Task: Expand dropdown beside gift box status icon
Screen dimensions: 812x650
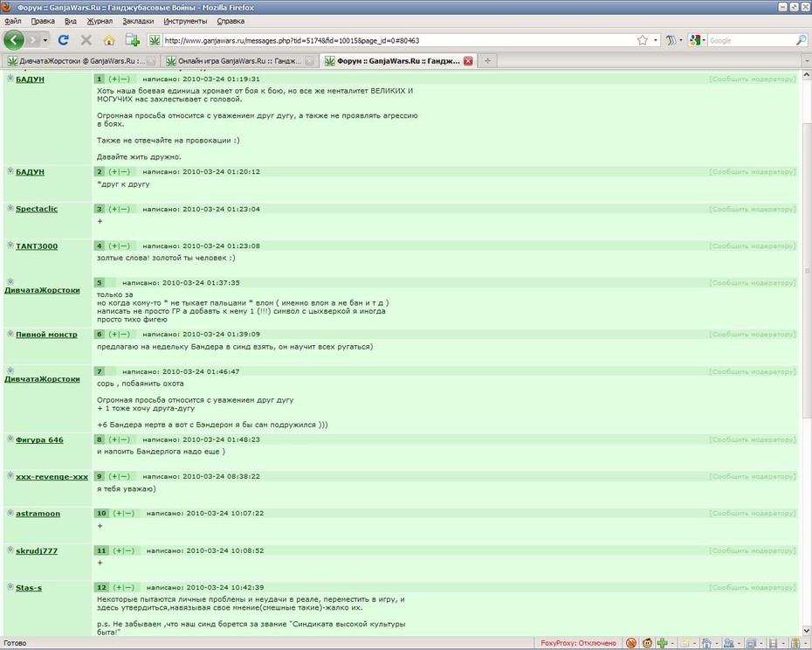Action: click(x=805, y=643)
